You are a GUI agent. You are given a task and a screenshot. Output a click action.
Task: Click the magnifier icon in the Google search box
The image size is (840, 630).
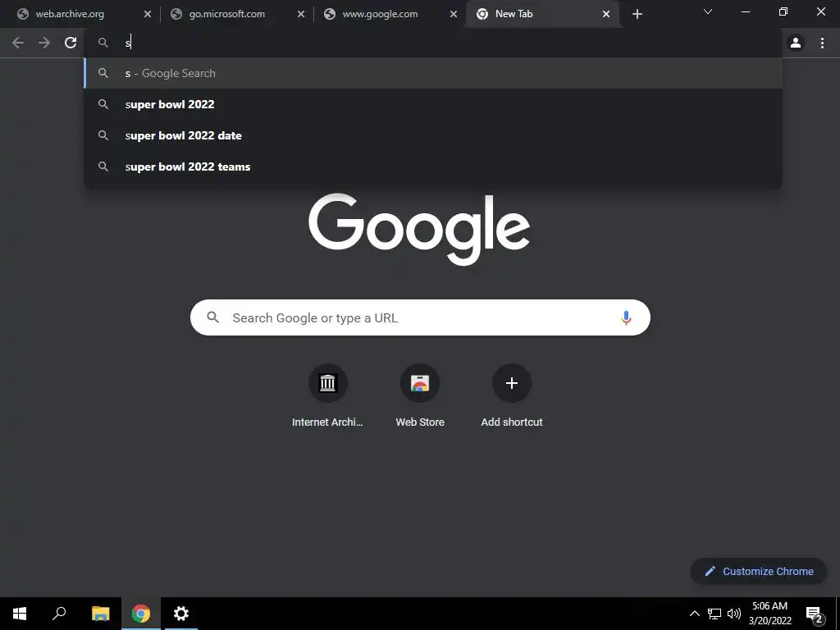(213, 317)
